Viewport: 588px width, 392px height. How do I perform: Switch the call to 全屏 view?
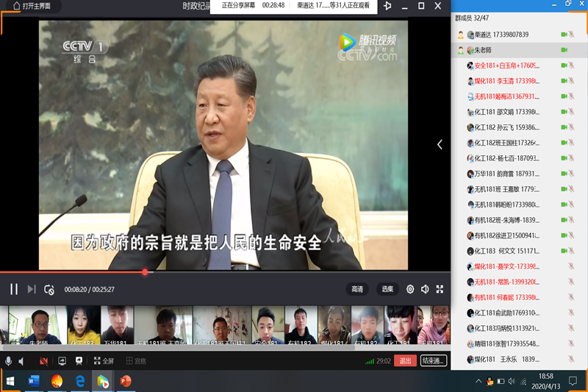coord(103,361)
